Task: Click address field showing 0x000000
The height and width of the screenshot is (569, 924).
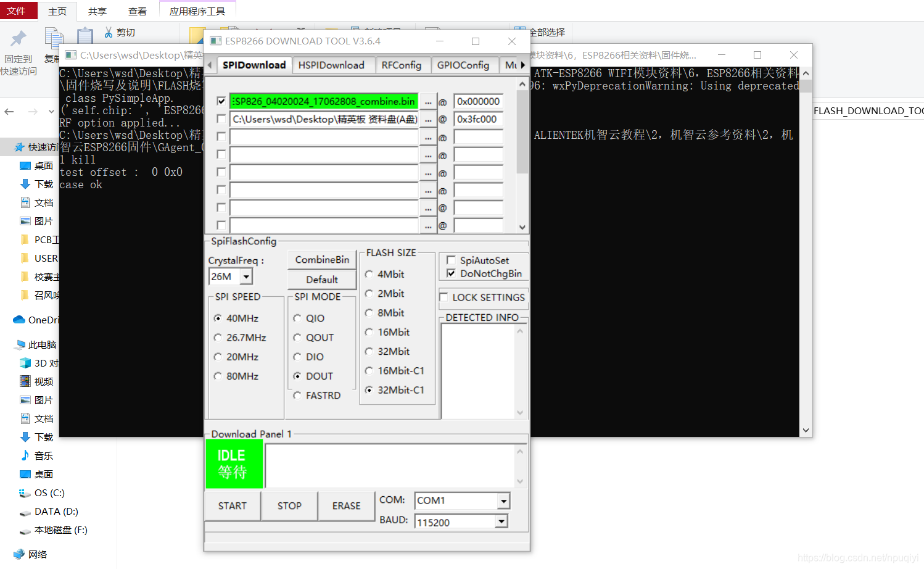Action: (479, 101)
